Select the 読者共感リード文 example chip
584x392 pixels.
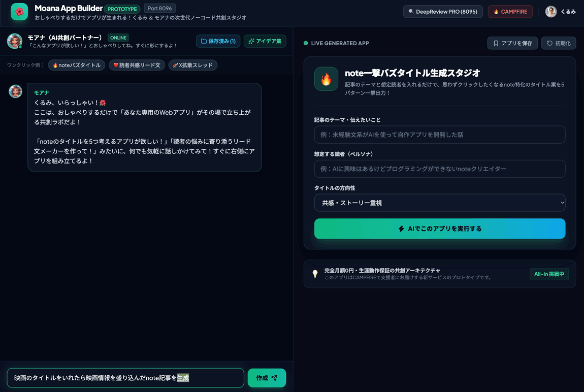(137, 65)
